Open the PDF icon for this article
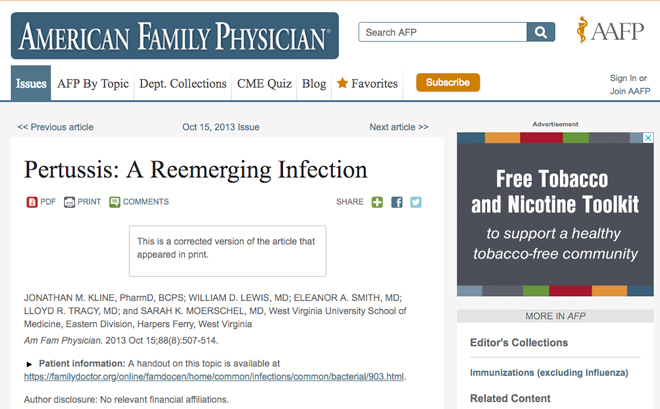Viewport: 660px width, 409px height. coord(32,202)
